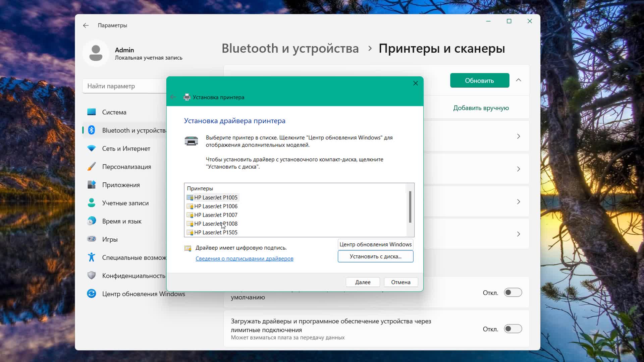Open the Приложения settings section
The height and width of the screenshot is (362, 644).
click(x=121, y=184)
